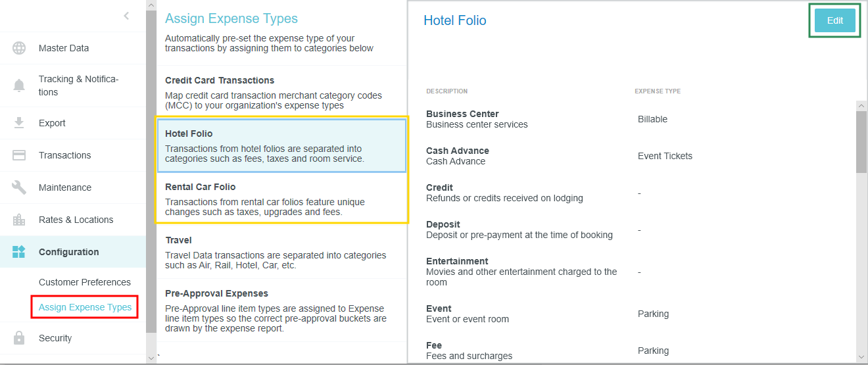The height and width of the screenshot is (365, 868).
Task: Open the Travel expense category
Action: 281,252
